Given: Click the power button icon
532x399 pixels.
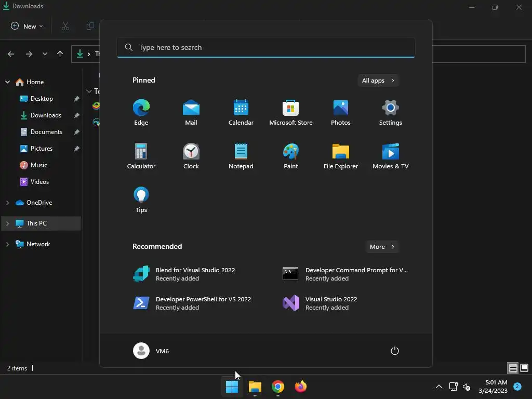Looking at the screenshot, I should (395, 351).
